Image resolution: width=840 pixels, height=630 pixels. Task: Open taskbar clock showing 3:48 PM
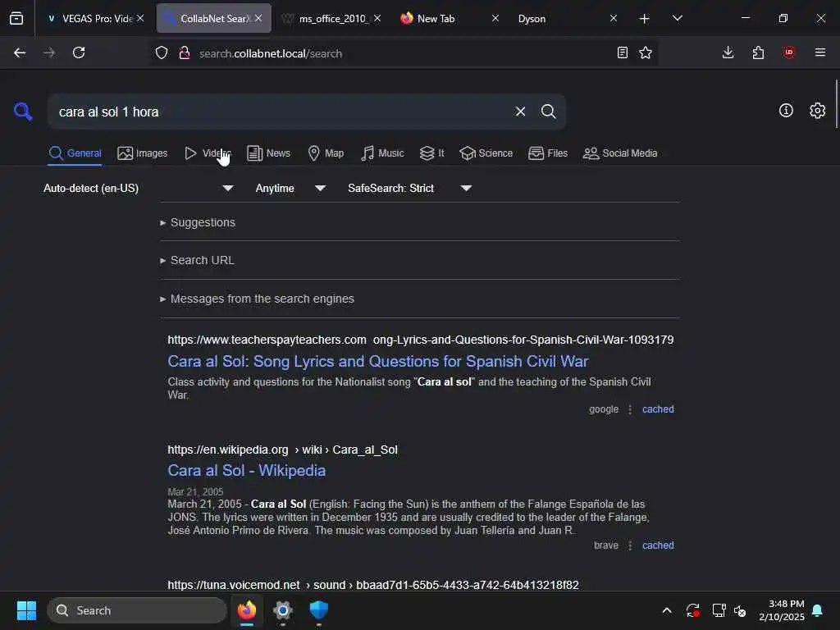pyautogui.click(x=781, y=610)
